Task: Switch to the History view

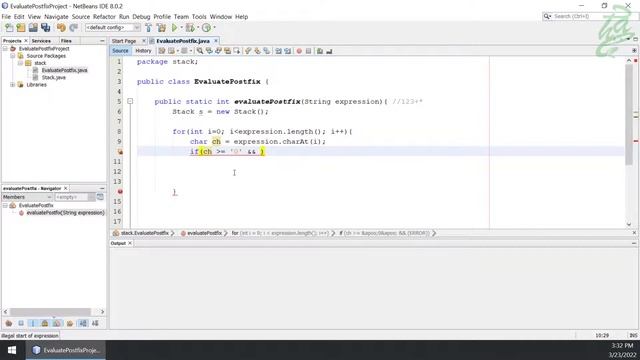Action: coord(143,51)
